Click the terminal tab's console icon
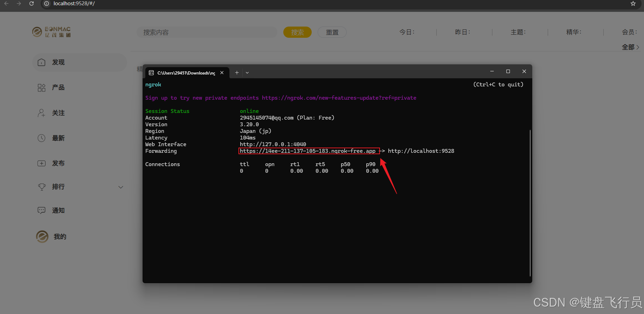This screenshot has width=644, height=314. (151, 73)
